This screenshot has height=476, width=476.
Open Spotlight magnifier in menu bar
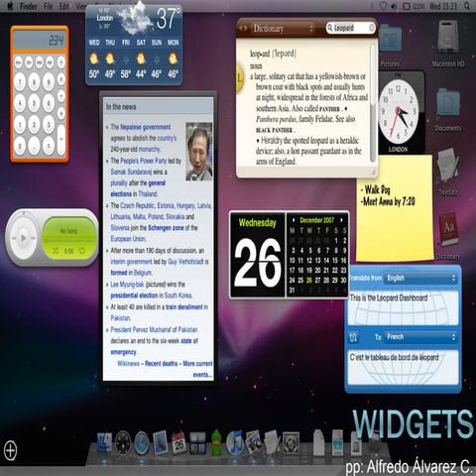(467, 6)
